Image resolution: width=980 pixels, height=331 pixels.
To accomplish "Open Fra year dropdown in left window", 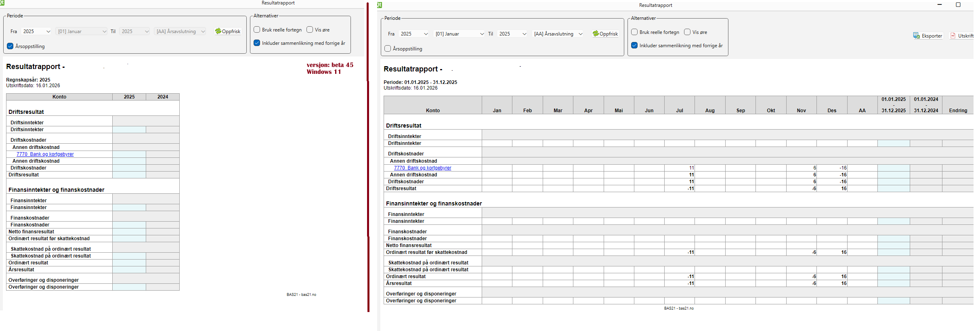I will tap(36, 31).
